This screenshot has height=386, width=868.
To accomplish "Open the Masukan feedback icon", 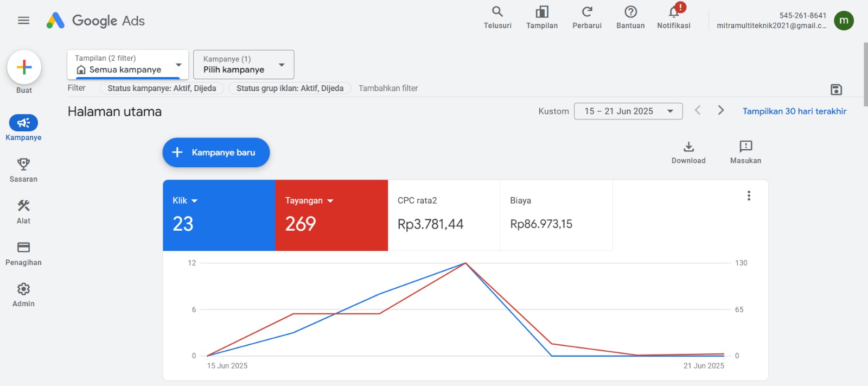I will pyautogui.click(x=745, y=147).
